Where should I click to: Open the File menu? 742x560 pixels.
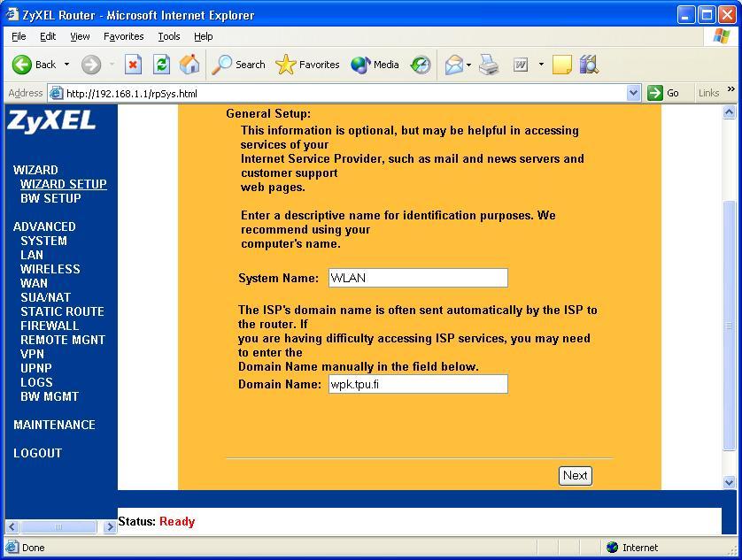(19, 36)
